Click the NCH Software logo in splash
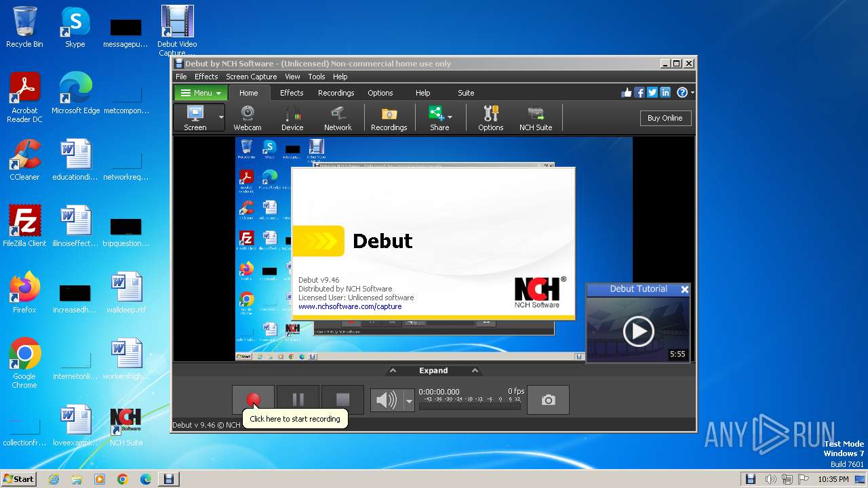Image resolution: width=868 pixels, height=488 pixels. [538, 292]
